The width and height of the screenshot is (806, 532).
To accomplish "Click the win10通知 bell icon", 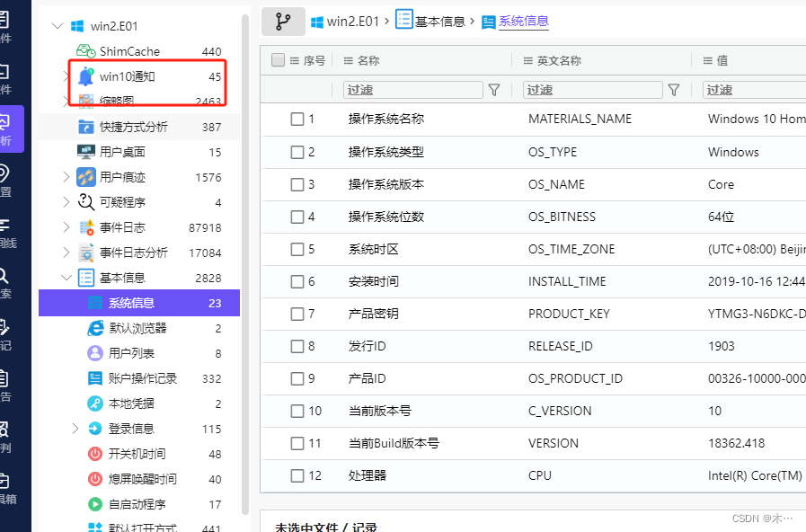I will tap(86, 76).
